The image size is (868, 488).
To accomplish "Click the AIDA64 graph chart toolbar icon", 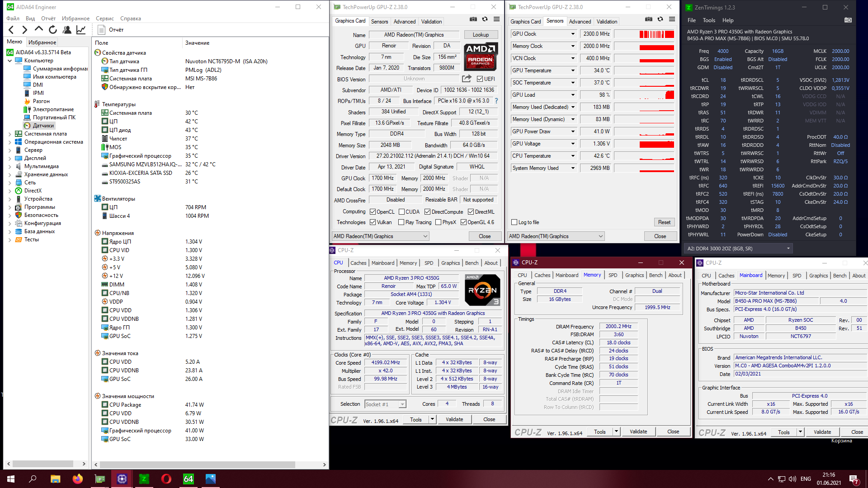I will click(x=81, y=30).
